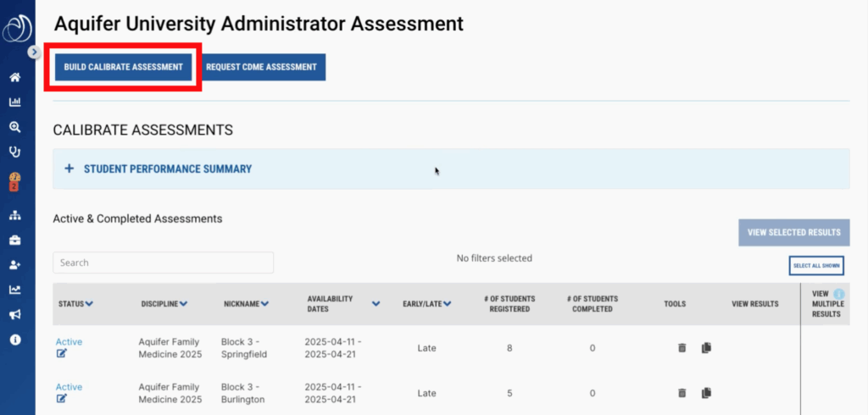The image size is (868, 415).
Task: Open the bar chart reports icon in sidebar
Action: tap(14, 102)
